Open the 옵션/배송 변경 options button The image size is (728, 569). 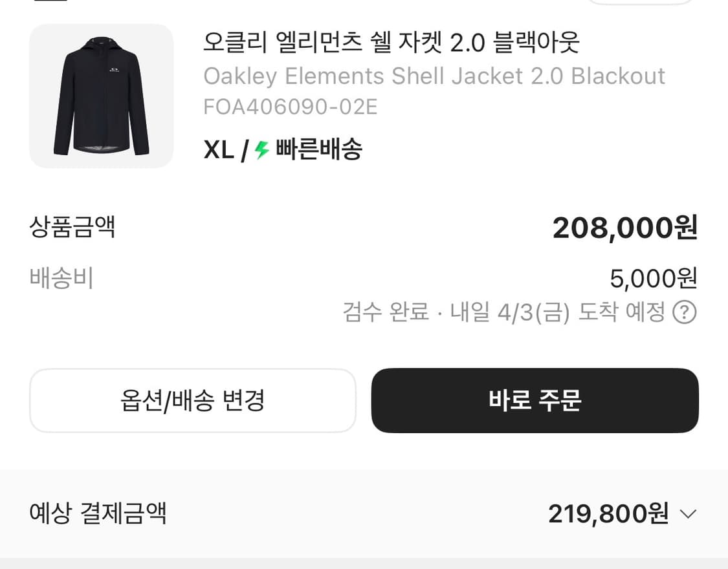[192, 401]
